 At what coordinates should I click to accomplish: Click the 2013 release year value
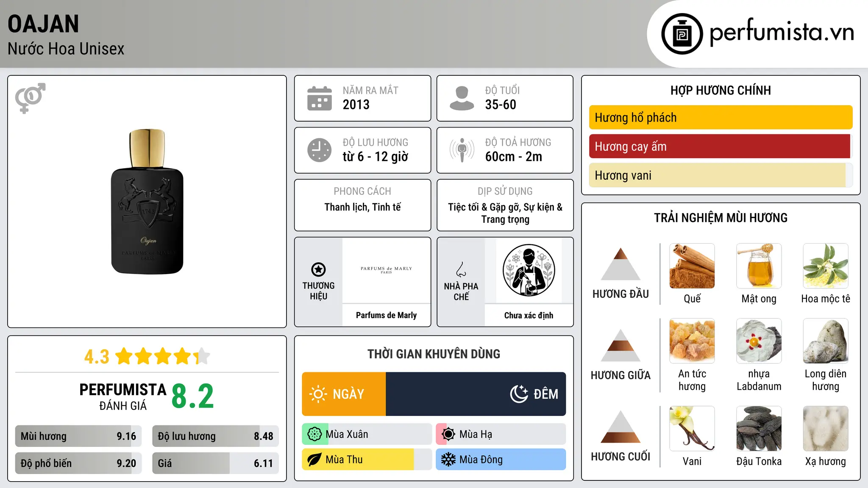[356, 105]
